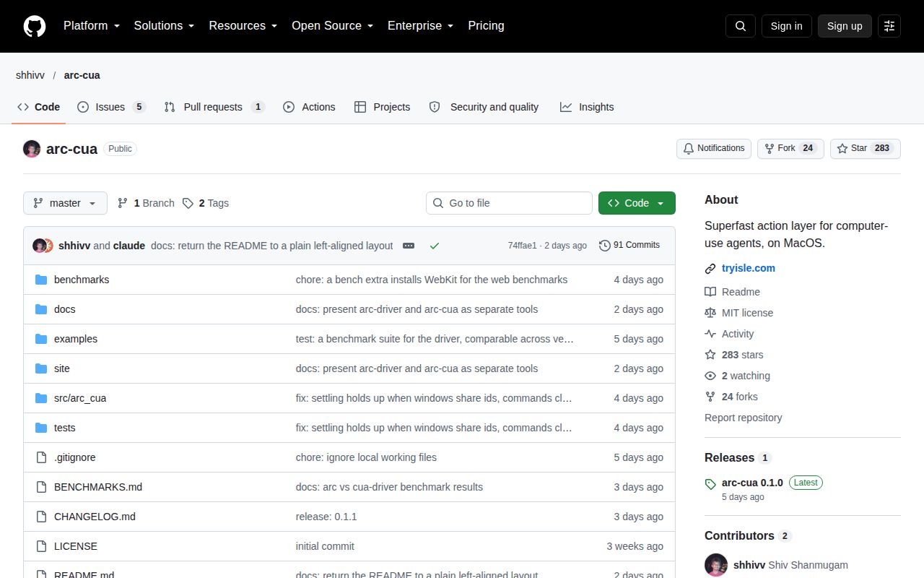Star the arc-cua repository

point(866,149)
